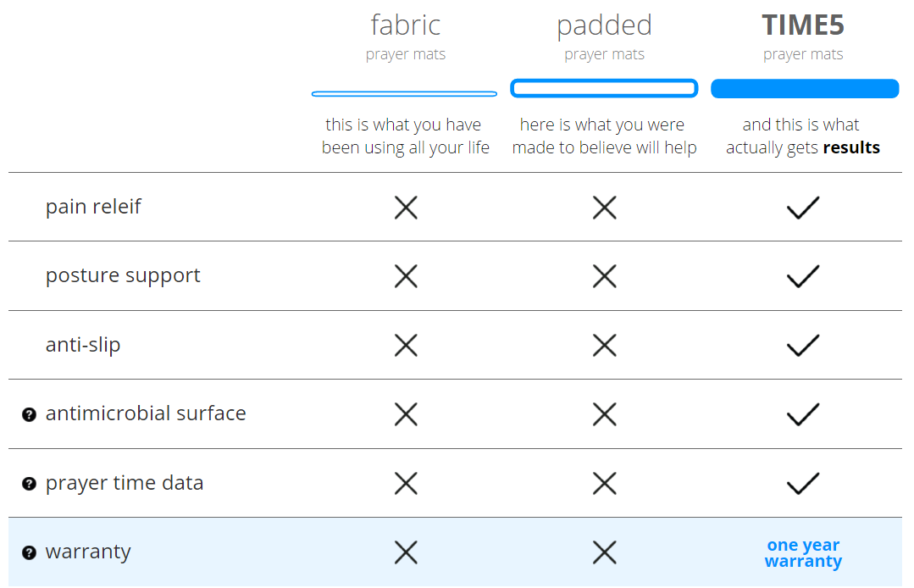Click the posture support row label
Screen dimensions: 914x588
coord(123,275)
